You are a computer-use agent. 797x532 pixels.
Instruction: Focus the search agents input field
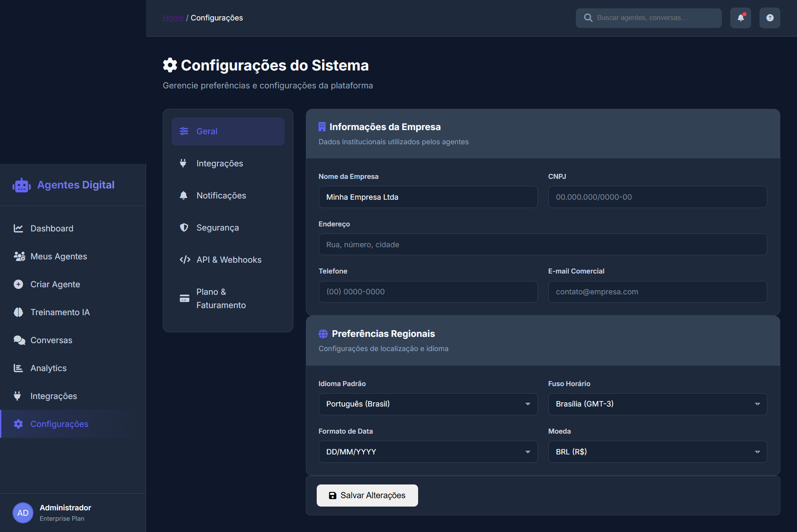click(649, 18)
